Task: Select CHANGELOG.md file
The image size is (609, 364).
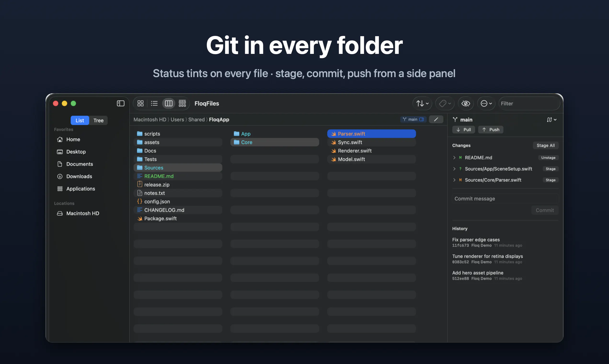Action: pyautogui.click(x=178, y=210)
